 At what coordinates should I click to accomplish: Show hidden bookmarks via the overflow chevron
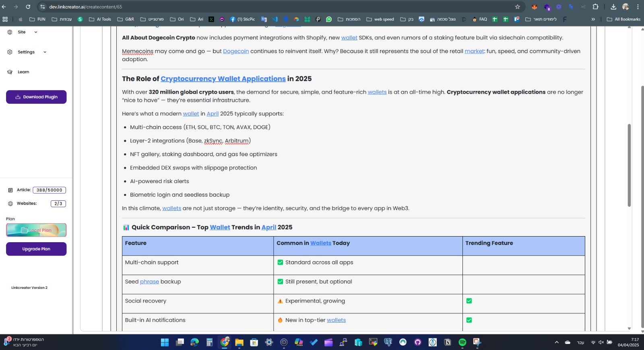[x=593, y=19]
